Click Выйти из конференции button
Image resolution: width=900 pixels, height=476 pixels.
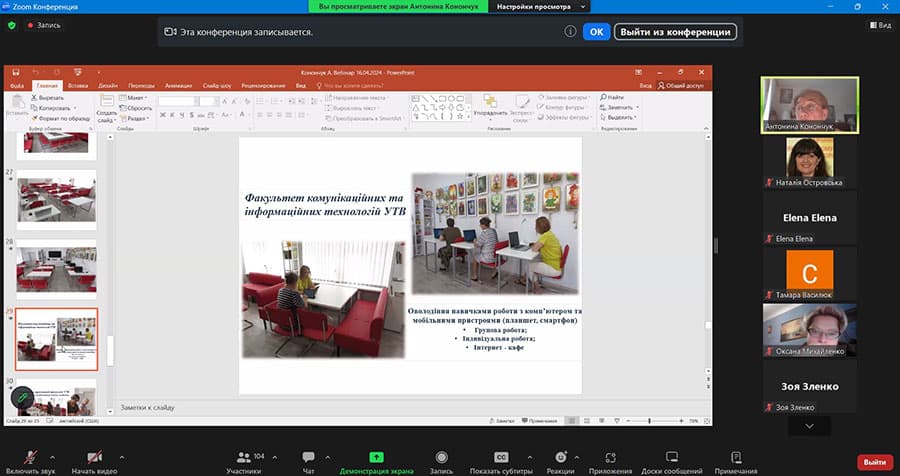click(676, 32)
